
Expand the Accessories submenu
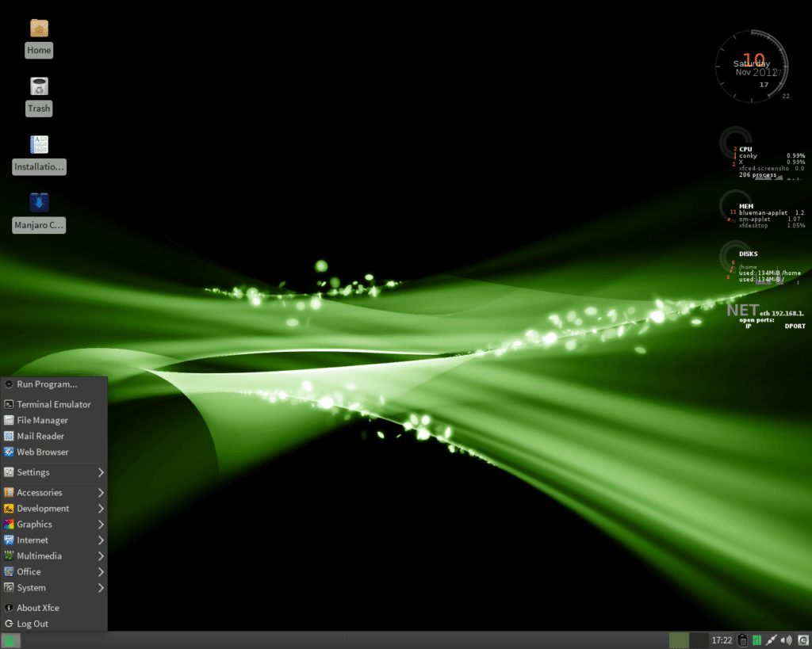(54, 493)
